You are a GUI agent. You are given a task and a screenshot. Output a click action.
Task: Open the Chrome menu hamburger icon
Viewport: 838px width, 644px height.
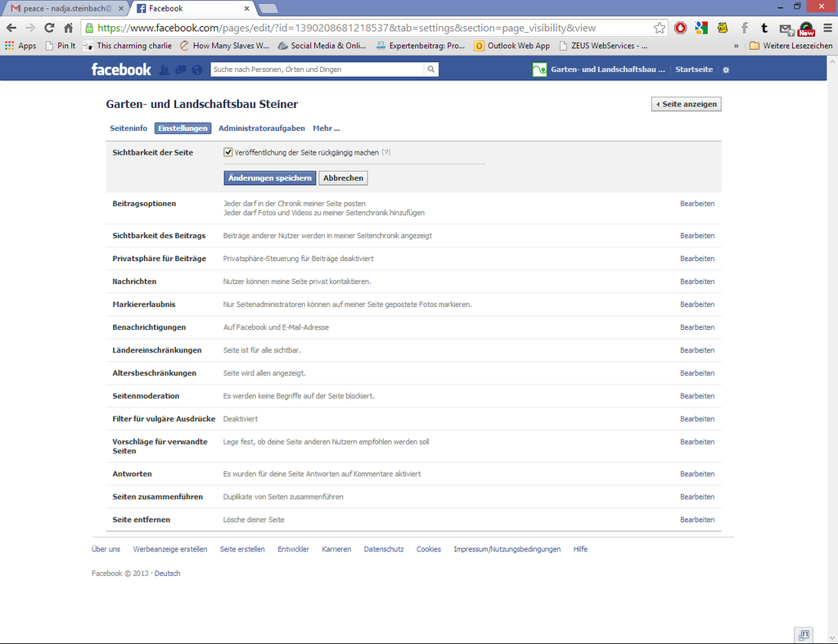(x=827, y=28)
